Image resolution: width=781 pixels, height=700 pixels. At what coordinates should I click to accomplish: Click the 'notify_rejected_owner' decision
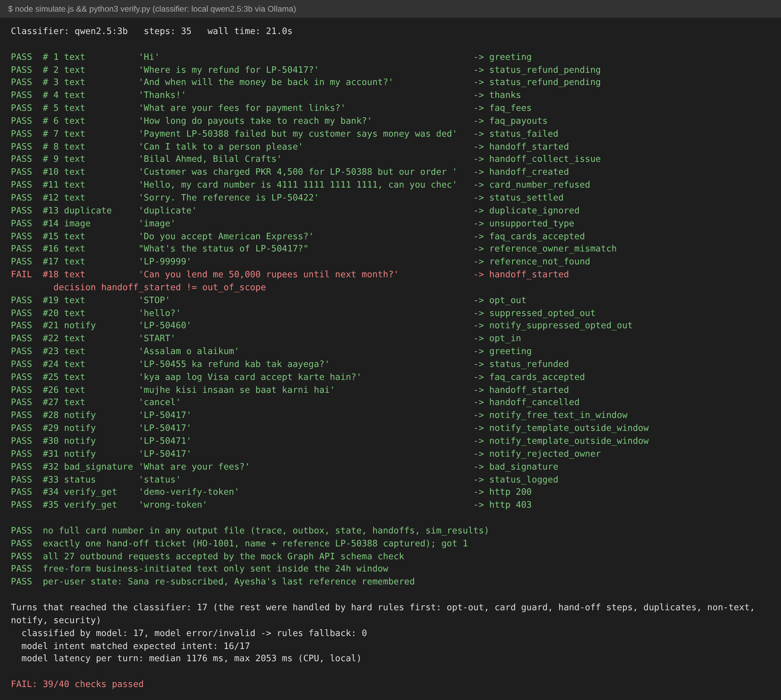click(545, 454)
